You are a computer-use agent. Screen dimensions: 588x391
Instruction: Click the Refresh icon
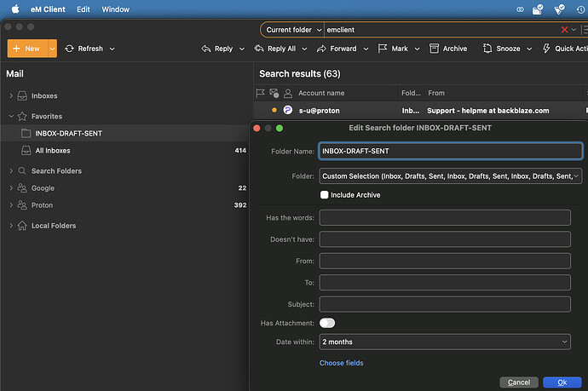(x=69, y=49)
